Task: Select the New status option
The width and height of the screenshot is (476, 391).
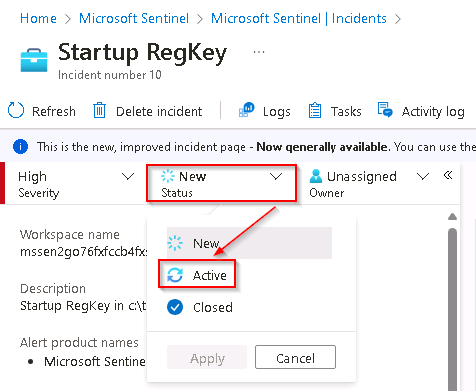Action: [x=249, y=243]
